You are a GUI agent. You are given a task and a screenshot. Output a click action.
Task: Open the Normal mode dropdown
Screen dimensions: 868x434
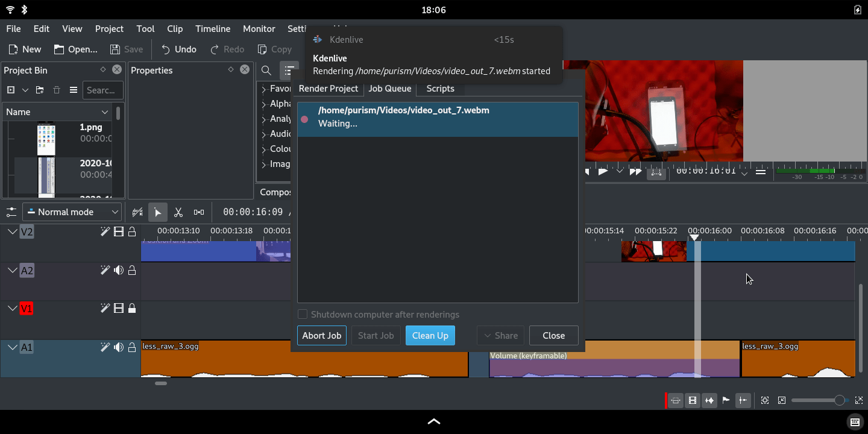click(72, 212)
